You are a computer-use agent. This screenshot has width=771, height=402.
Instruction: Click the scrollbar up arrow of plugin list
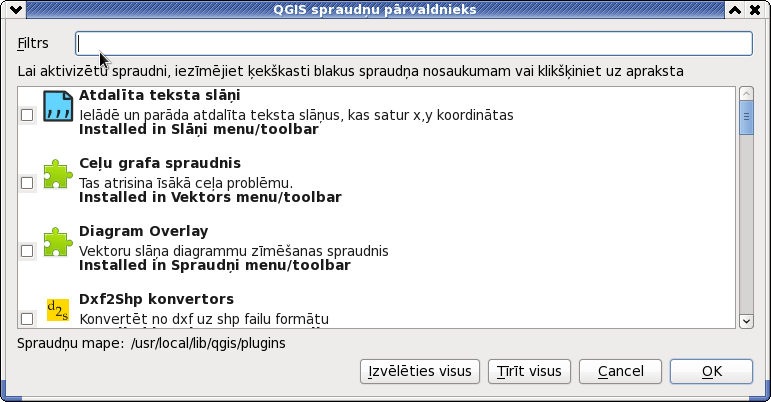click(x=746, y=93)
